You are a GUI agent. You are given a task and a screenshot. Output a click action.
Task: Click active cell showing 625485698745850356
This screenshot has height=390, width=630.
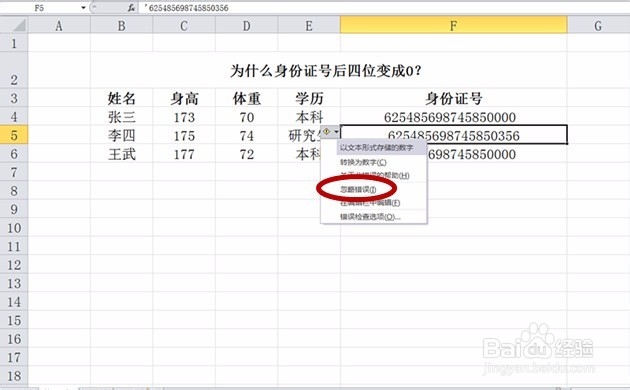(454, 135)
